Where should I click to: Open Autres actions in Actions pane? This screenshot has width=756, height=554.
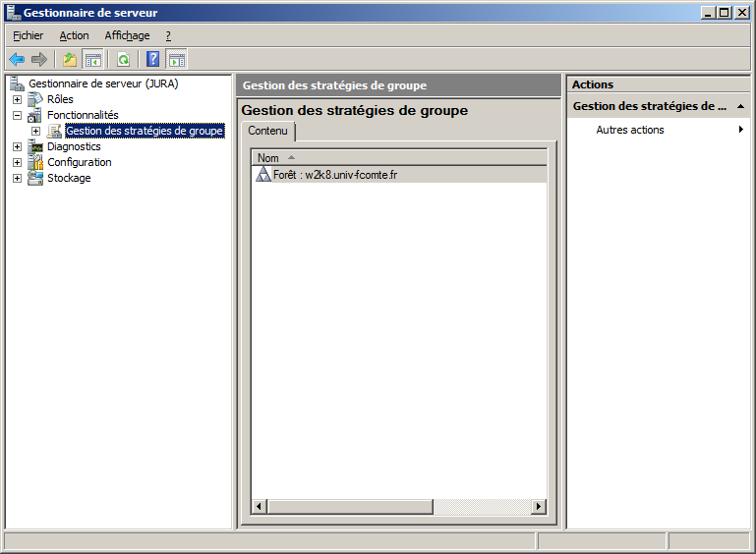click(x=630, y=130)
